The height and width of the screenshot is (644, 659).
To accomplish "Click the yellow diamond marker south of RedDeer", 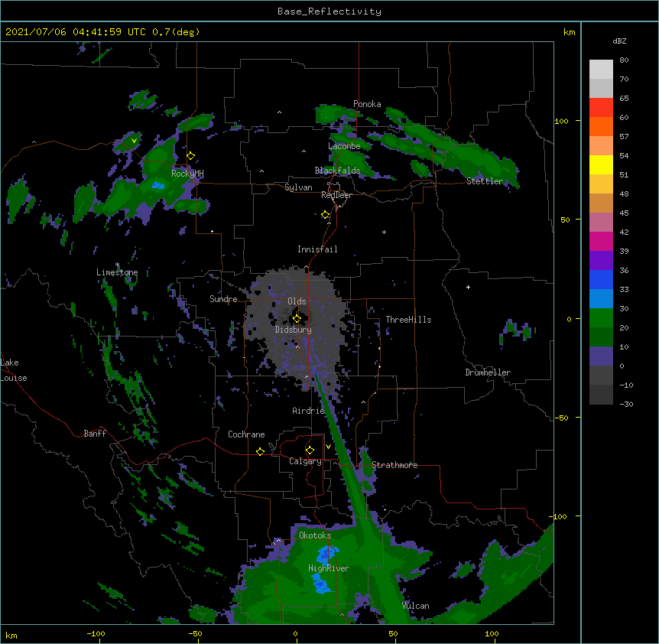I will point(326,215).
